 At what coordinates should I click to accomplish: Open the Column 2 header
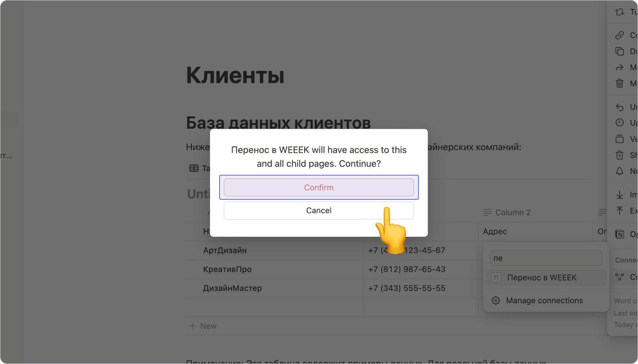[512, 213]
